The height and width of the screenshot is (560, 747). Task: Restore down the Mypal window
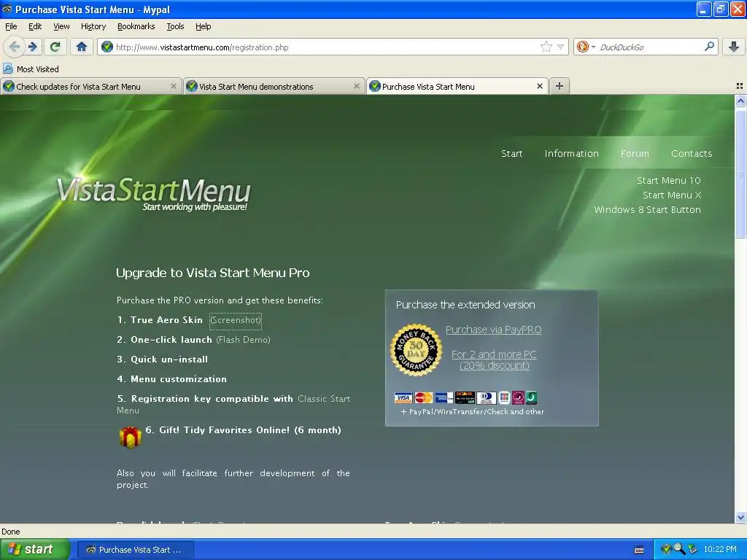(720, 9)
